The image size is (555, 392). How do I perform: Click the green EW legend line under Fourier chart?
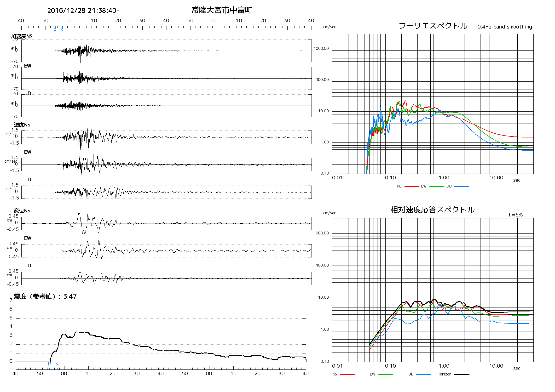click(x=437, y=187)
